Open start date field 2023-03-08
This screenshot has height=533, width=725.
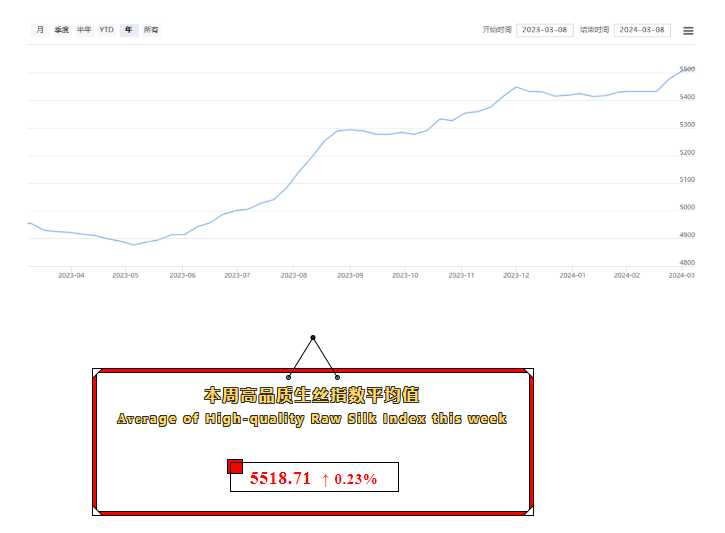point(544,30)
